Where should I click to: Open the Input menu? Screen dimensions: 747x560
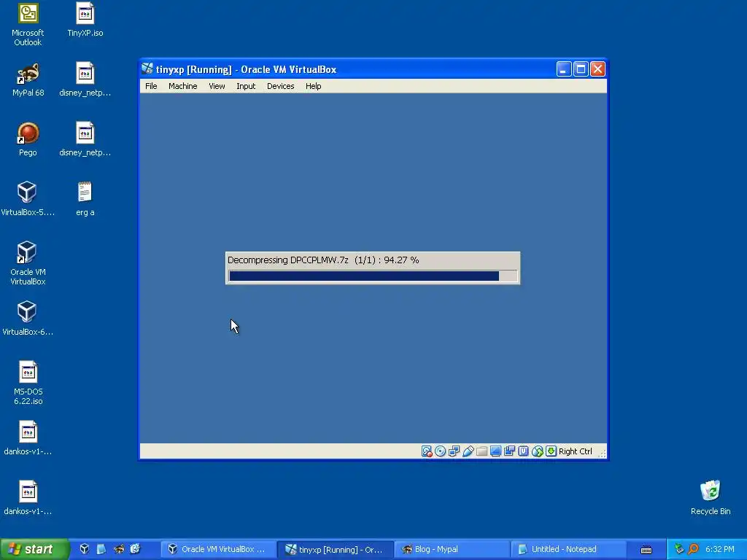point(246,86)
